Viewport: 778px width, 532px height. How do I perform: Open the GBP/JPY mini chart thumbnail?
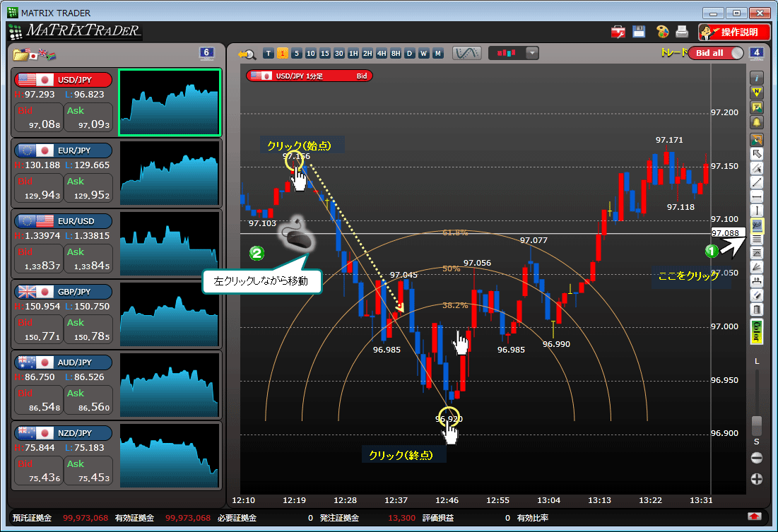pyautogui.click(x=170, y=314)
